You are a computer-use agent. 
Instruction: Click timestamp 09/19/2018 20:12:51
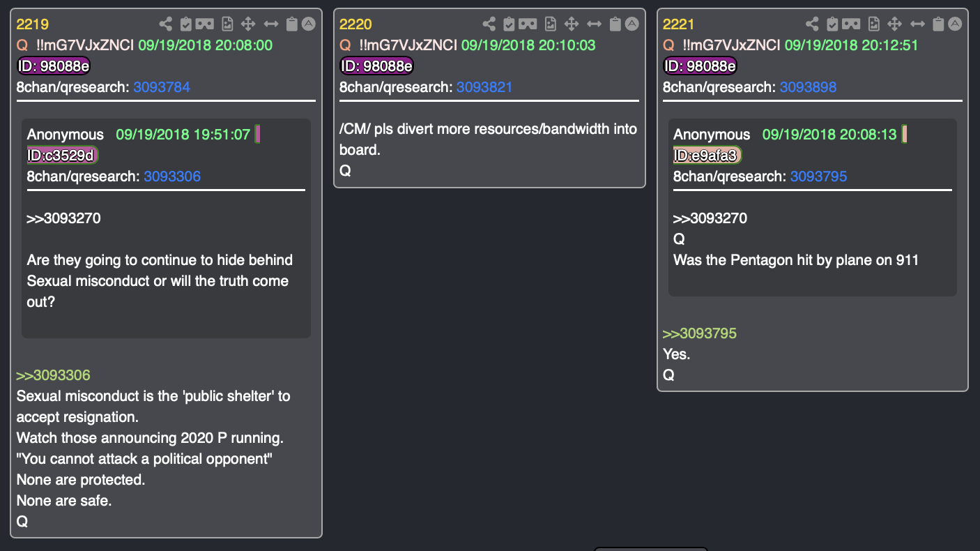[851, 45]
